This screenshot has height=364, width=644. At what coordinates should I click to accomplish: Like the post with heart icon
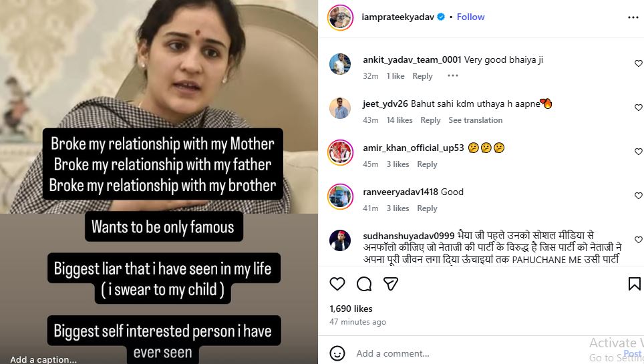[337, 284]
